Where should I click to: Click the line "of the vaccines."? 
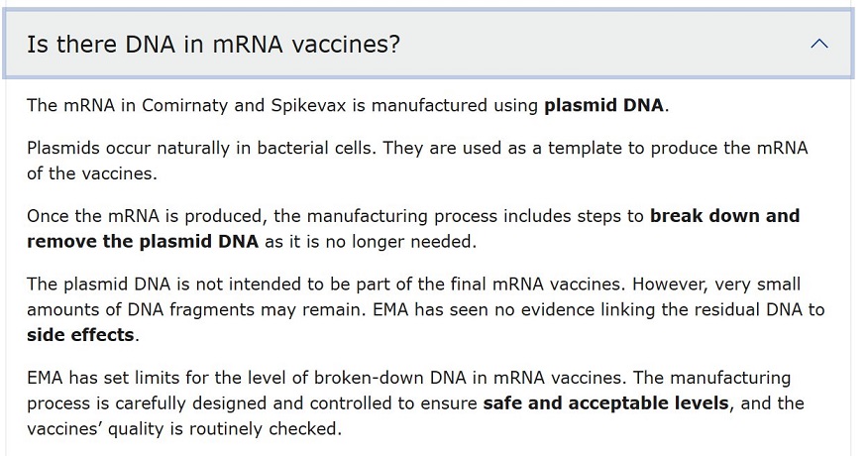pos(91,172)
